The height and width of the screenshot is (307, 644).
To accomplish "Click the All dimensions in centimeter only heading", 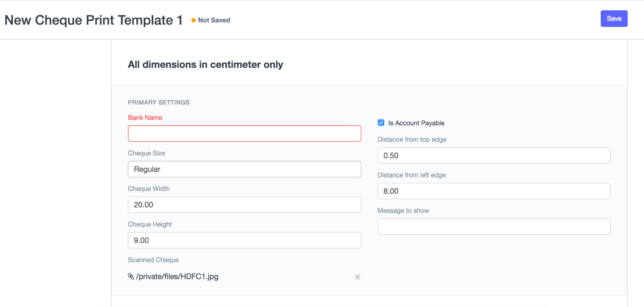I will [x=205, y=65].
